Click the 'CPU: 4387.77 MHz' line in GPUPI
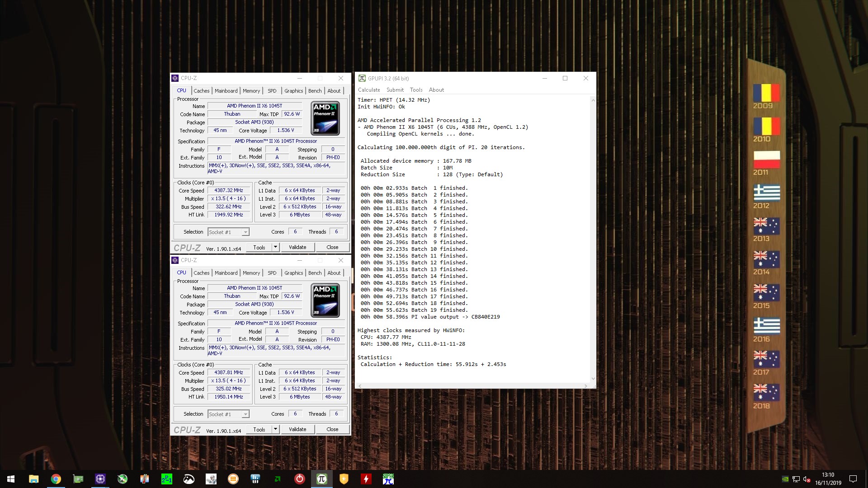The width and height of the screenshot is (868, 488). tap(386, 337)
